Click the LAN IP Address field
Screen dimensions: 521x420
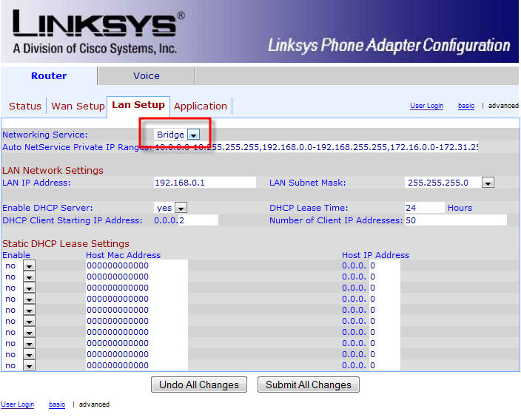205,183
